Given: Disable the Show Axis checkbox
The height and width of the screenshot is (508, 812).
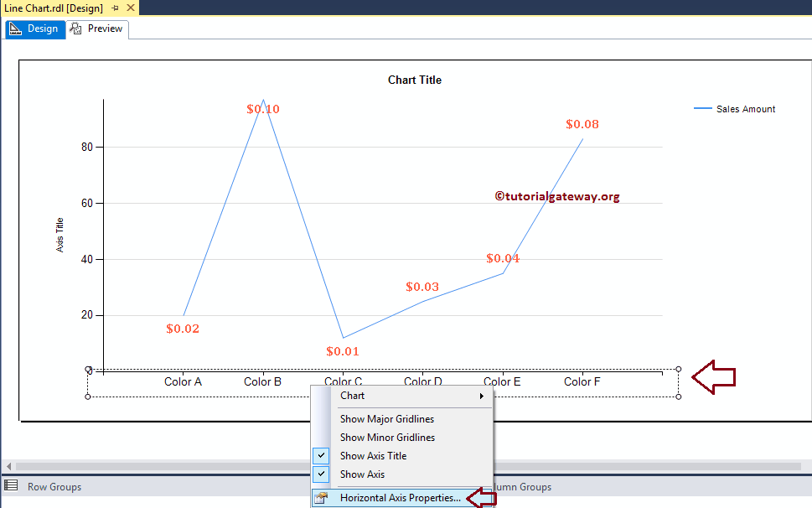Looking at the screenshot, I should coord(320,474).
